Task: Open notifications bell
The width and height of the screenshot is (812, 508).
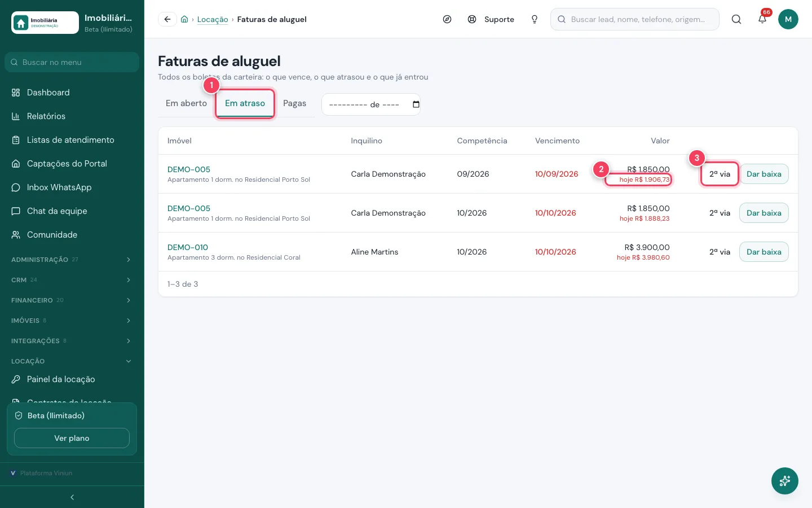Action: tap(762, 19)
